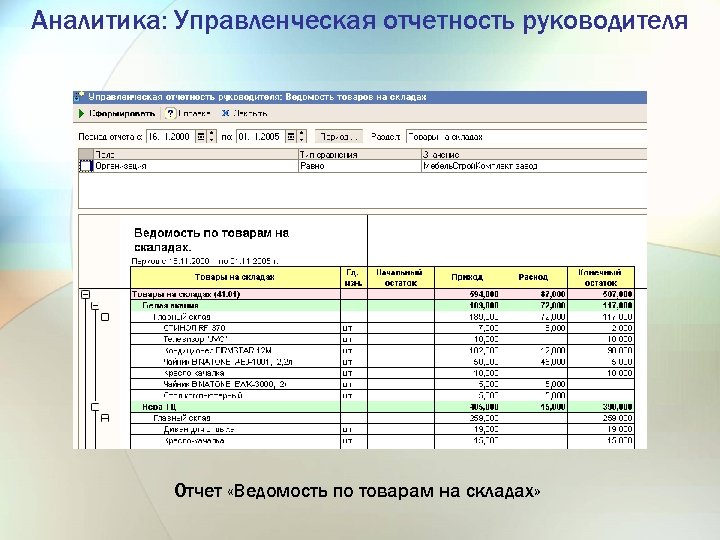
Task: Select the Организация filter cell
Action: 196,166
